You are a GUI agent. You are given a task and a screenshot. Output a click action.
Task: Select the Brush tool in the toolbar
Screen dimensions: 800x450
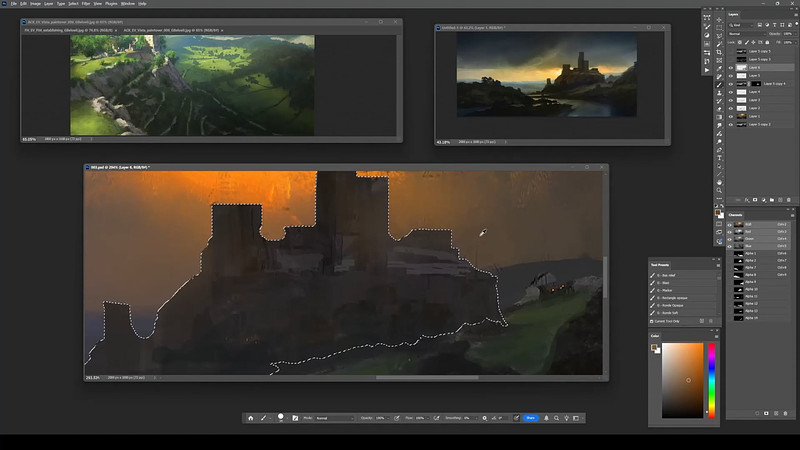[719, 84]
